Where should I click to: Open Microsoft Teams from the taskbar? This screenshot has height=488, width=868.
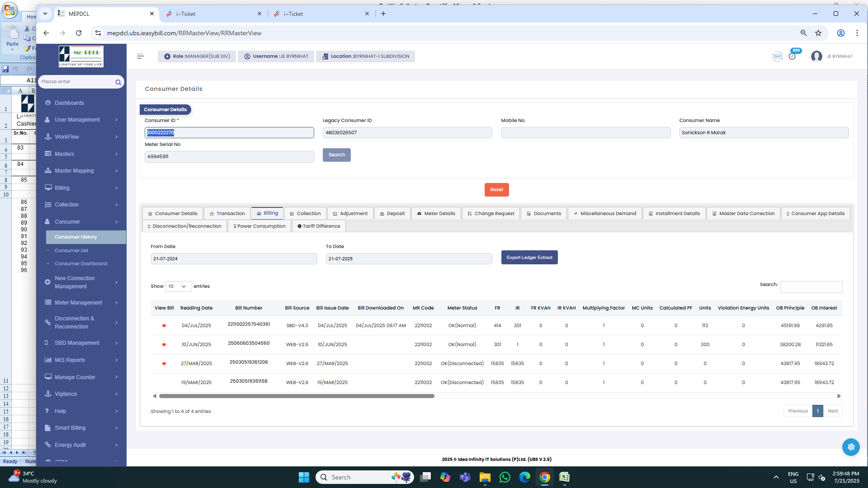tap(465, 477)
